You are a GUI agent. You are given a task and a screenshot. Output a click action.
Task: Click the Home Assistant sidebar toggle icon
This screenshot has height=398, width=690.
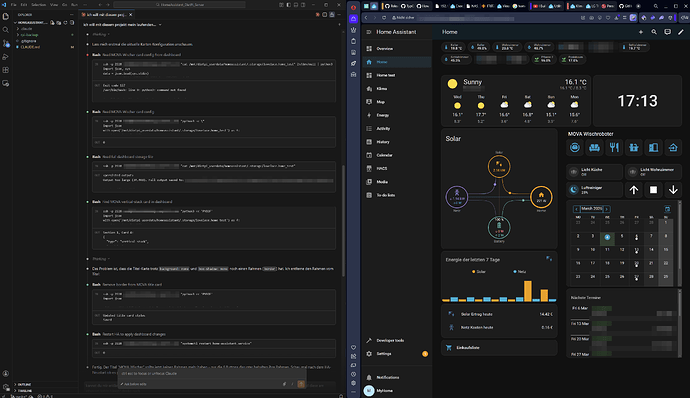pyautogui.click(x=369, y=32)
